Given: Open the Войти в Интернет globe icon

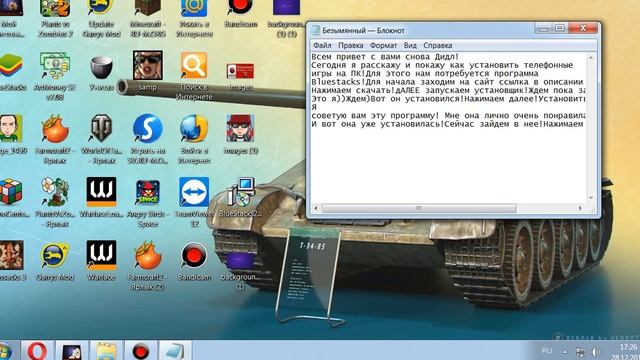Looking at the screenshot, I should pyautogui.click(x=194, y=129).
